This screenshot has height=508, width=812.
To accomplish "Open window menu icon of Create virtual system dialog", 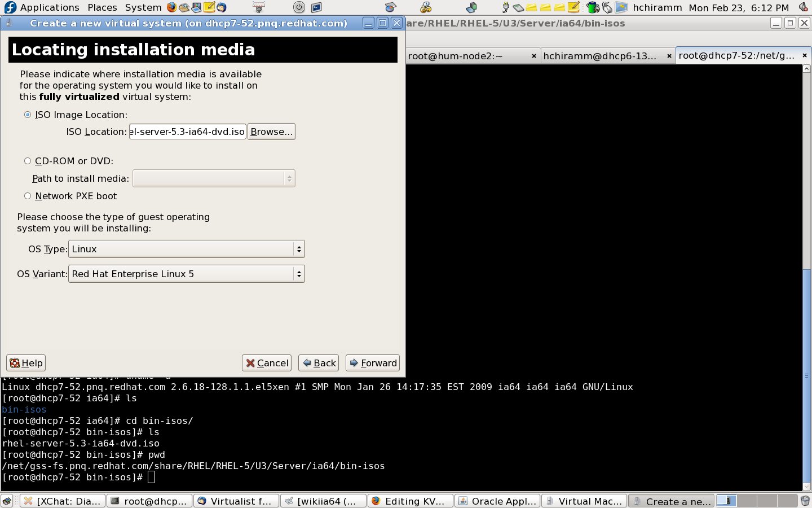I will pyautogui.click(x=9, y=23).
